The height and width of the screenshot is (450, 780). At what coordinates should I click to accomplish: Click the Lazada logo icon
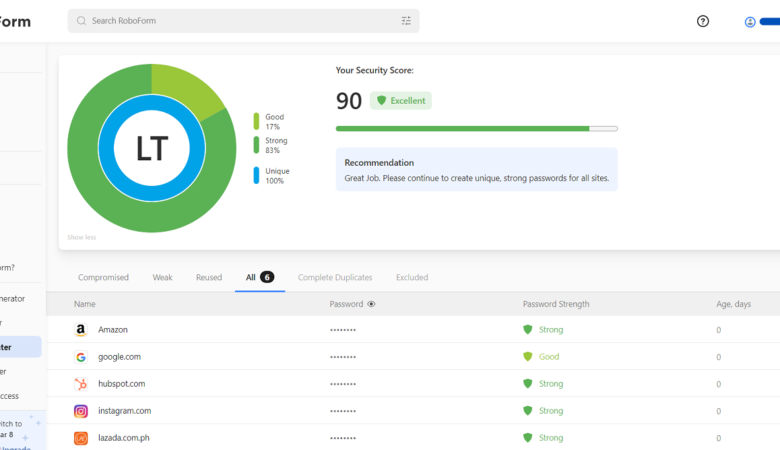click(x=81, y=438)
